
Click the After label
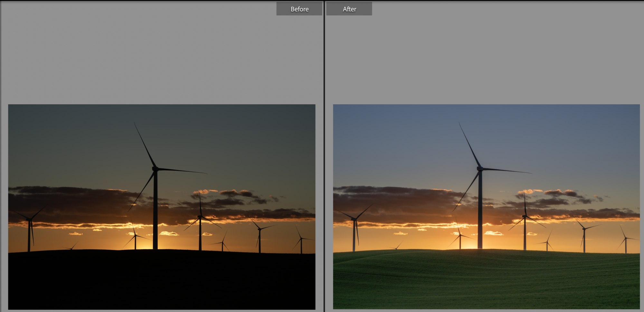point(349,9)
